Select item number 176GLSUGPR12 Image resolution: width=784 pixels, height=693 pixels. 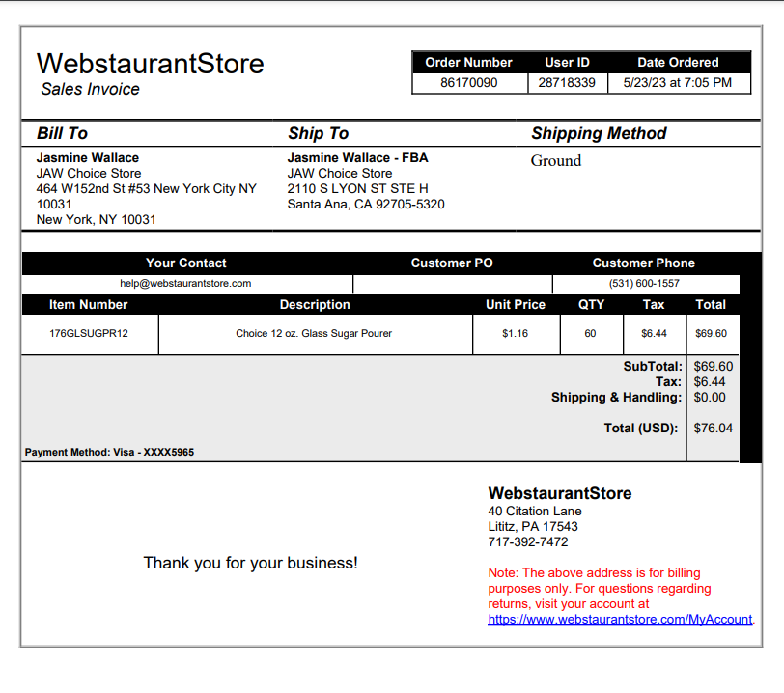click(89, 334)
